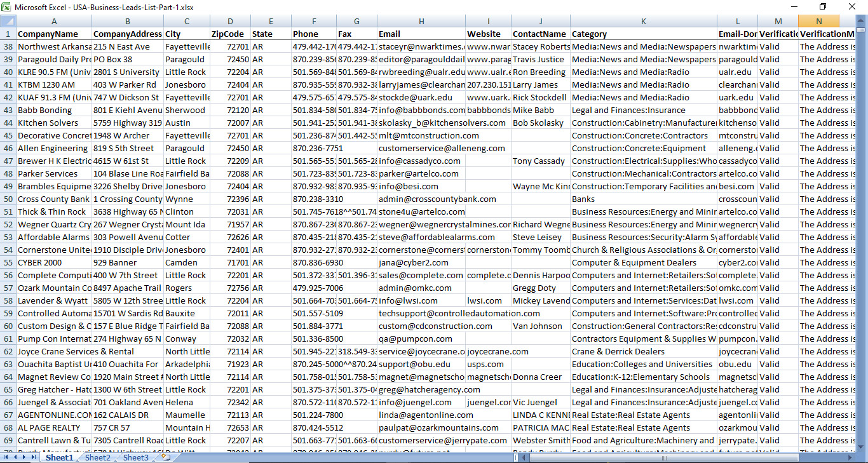Click the next-sheet navigation arrow

(25, 457)
